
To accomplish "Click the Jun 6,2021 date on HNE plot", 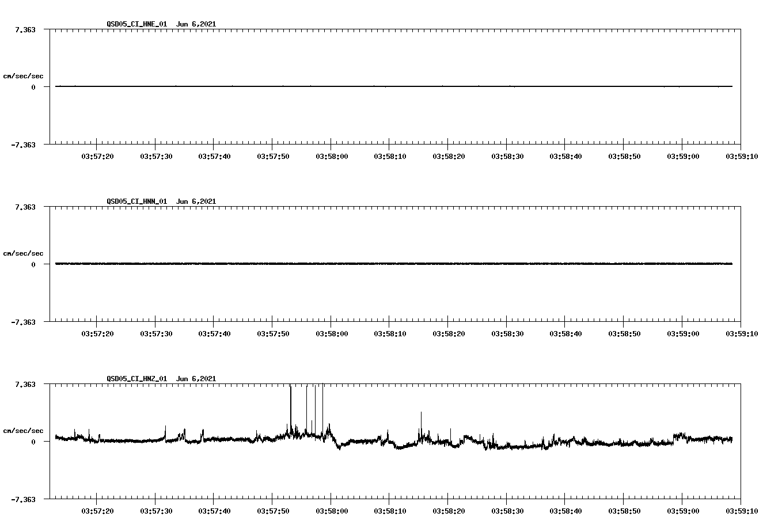I will tap(196, 24).
